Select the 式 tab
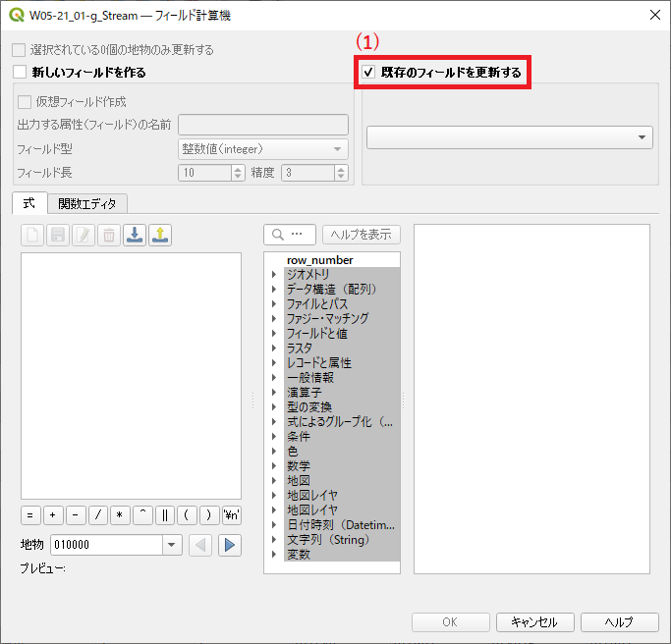 coord(28,203)
